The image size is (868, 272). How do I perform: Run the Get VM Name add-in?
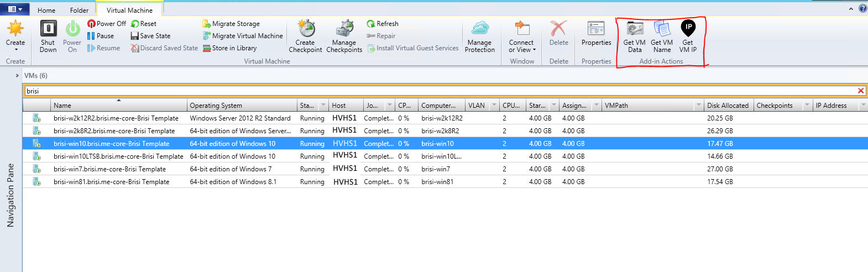pos(662,36)
